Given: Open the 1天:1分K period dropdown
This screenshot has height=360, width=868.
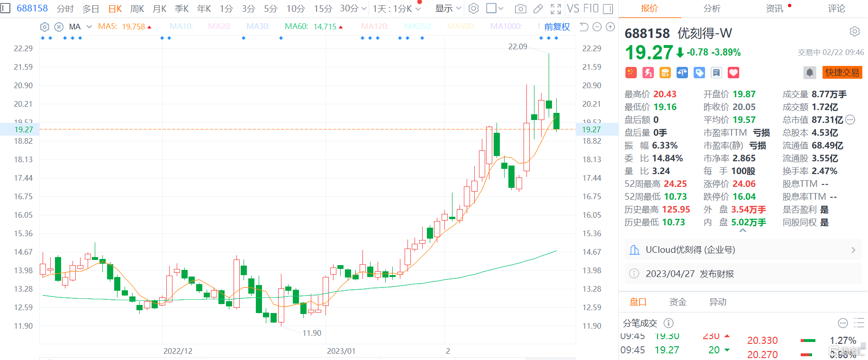Looking at the screenshot, I should [x=397, y=9].
